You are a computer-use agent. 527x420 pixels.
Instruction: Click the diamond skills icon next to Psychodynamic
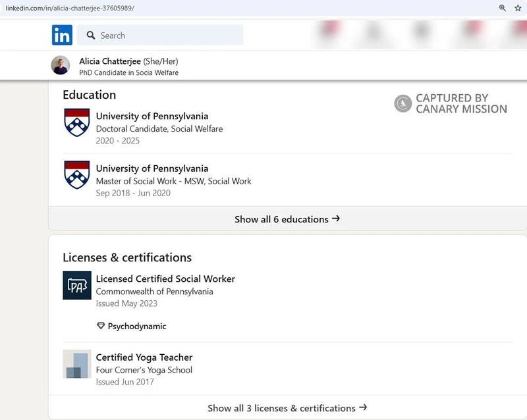[x=101, y=326]
